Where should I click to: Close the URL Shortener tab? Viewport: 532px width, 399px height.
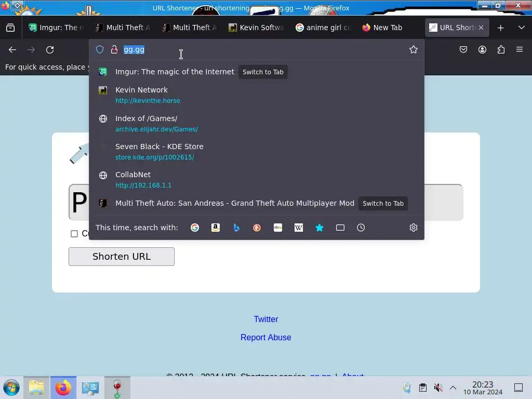(481, 28)
